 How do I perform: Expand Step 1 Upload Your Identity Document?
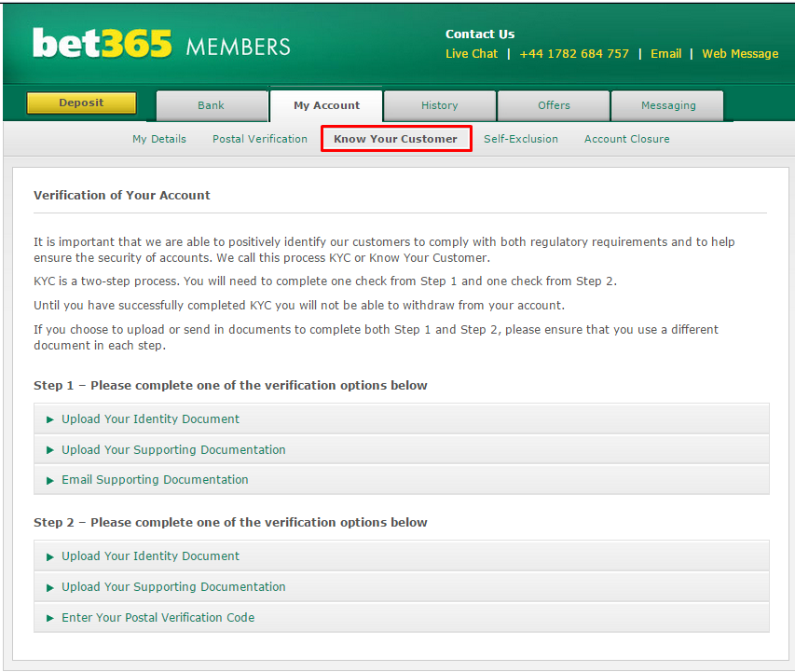[x=402, y=418]
